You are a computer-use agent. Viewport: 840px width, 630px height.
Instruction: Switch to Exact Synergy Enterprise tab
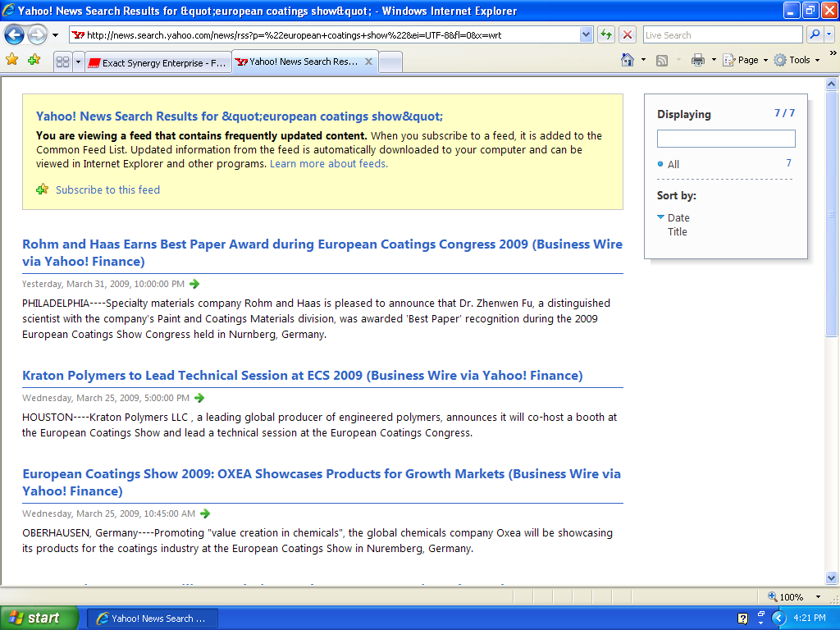click(158, 62)
